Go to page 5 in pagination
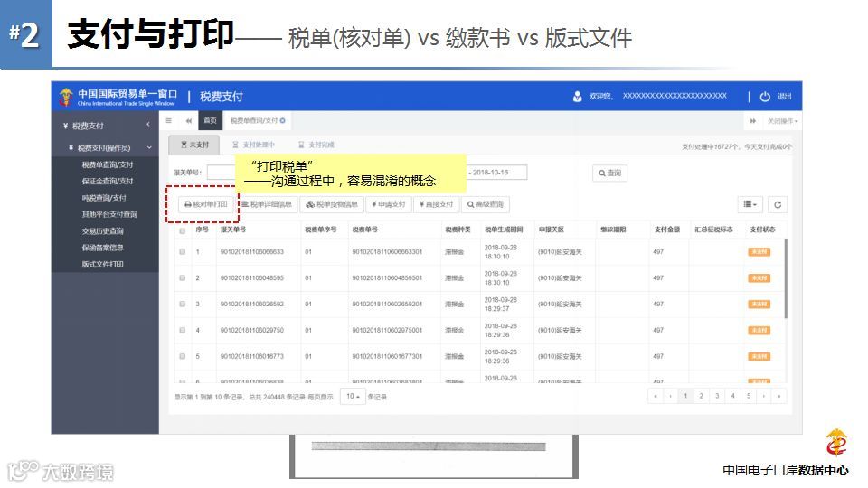The image size is (868, 488). coord(749,396)
